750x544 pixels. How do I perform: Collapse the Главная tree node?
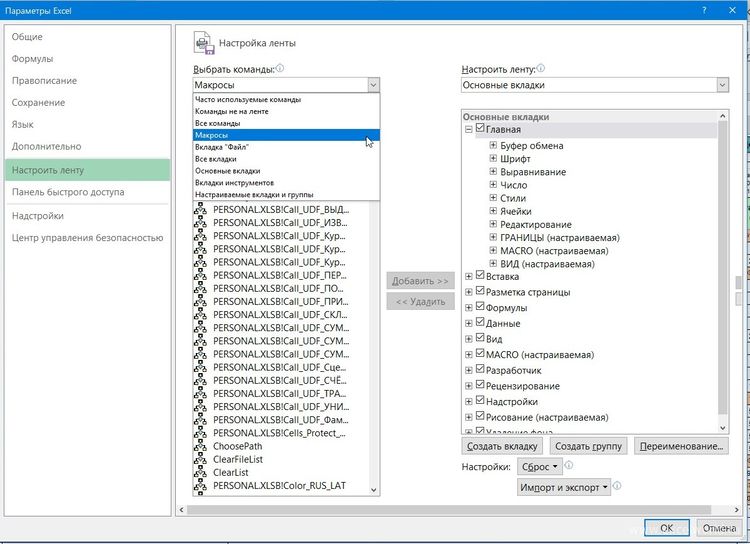pos(469,129)
